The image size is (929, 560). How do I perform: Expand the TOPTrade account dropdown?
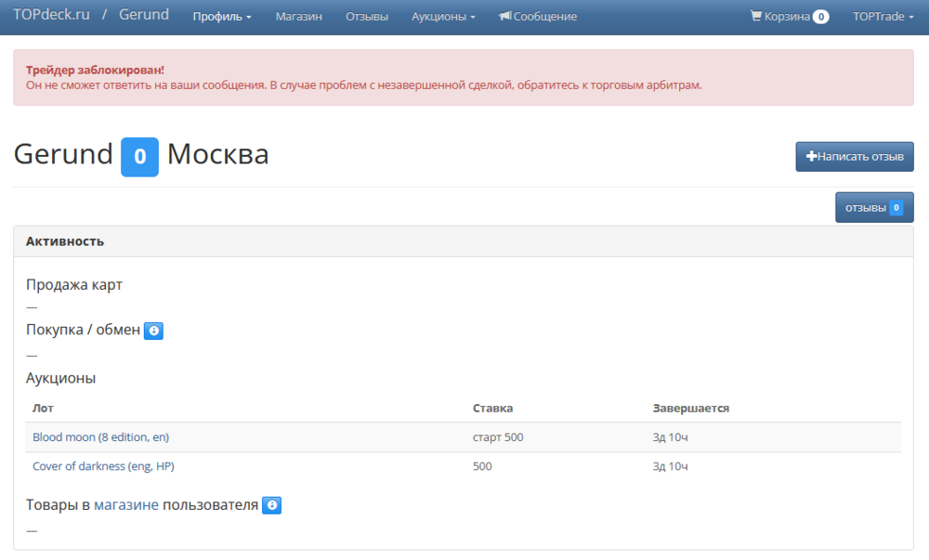[883, 17]
